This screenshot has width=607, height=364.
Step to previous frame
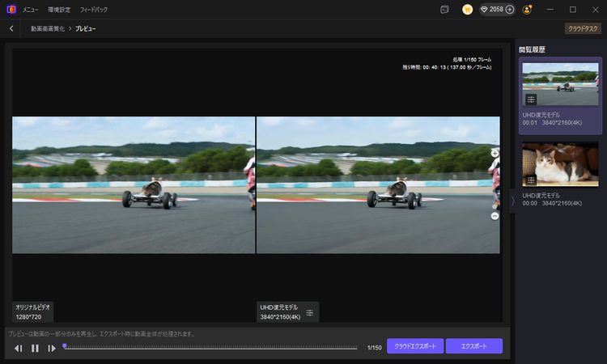pyautogui.click(x=18, y=349)
